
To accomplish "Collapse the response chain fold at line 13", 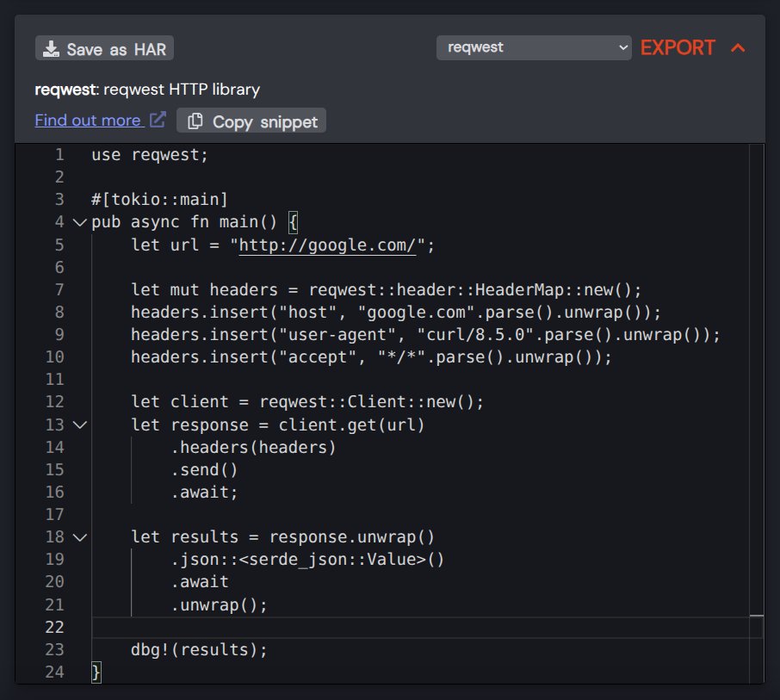I will [78, 424].
